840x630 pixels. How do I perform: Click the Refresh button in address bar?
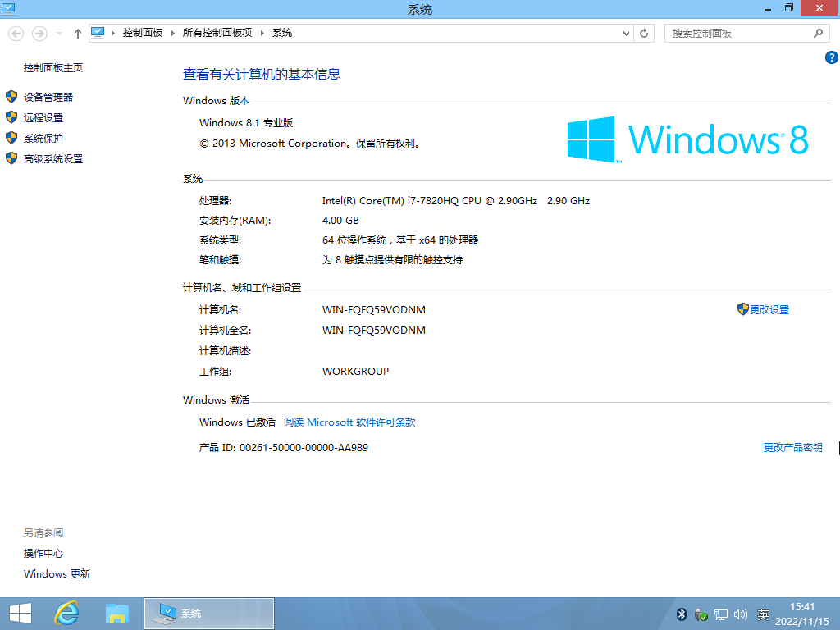click(x=644, y=33)
